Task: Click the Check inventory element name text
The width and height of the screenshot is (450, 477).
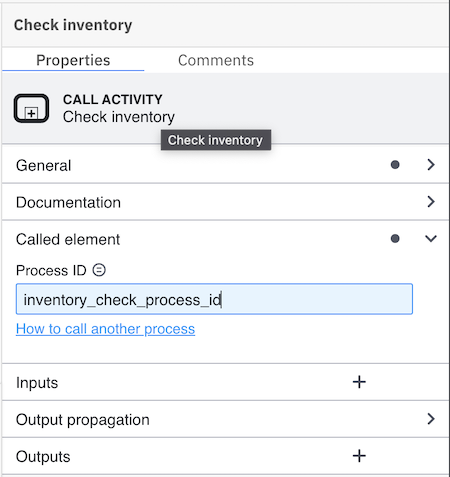Action: [x=119, y=117]
